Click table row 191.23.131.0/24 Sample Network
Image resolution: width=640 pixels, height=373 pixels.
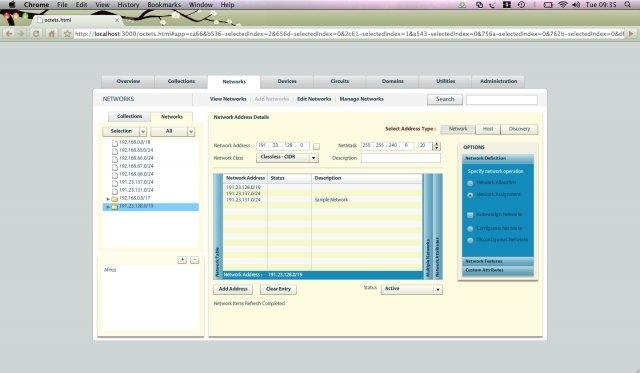(323, 200)
